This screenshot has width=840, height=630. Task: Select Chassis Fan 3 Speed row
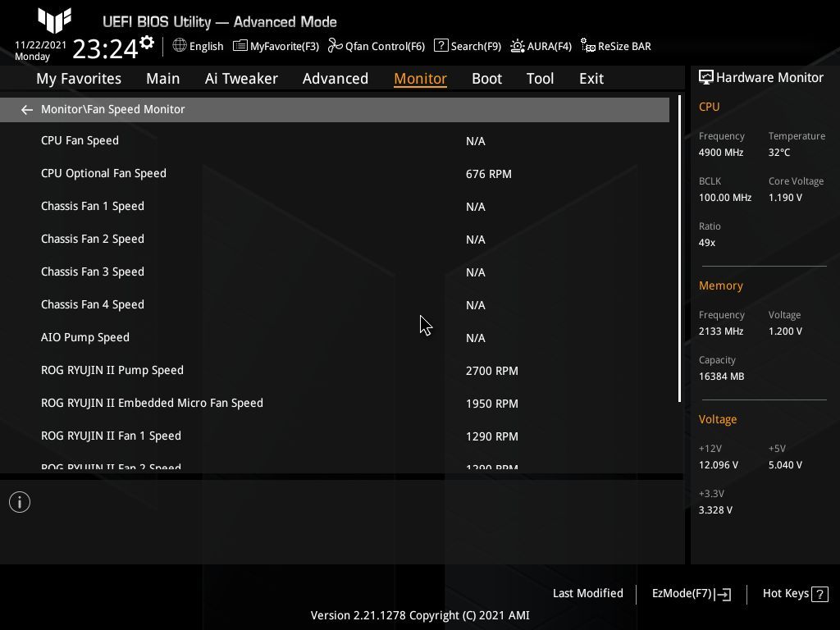(x=335, y=272)
